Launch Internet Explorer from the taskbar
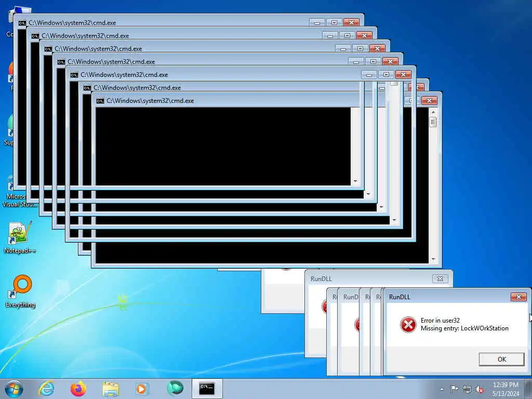532x399 pixels. click(46, 389)
